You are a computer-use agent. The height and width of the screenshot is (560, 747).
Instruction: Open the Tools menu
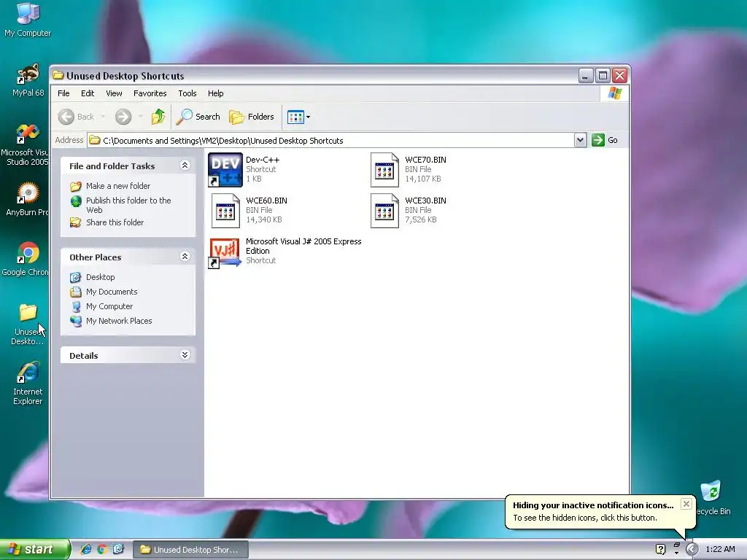pos(187,93)
